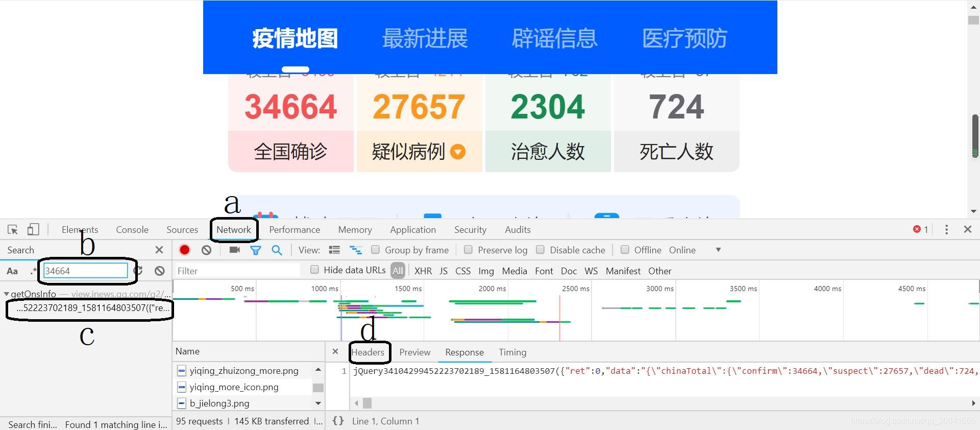Close the request details pane
Screen dimensions: 980x430
click(x=335, y=351)
